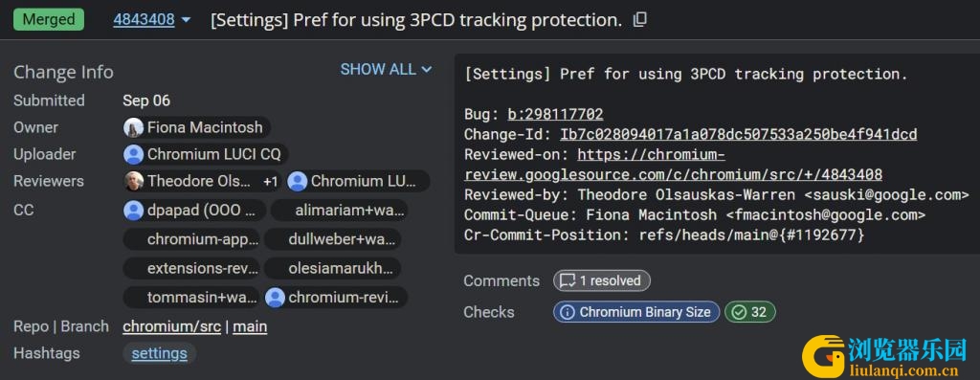Image resolution: width=980 pixels, height=380 pixels.
Task: Open the dropdown arrow next to 4843408
Action: click(186, 20)
